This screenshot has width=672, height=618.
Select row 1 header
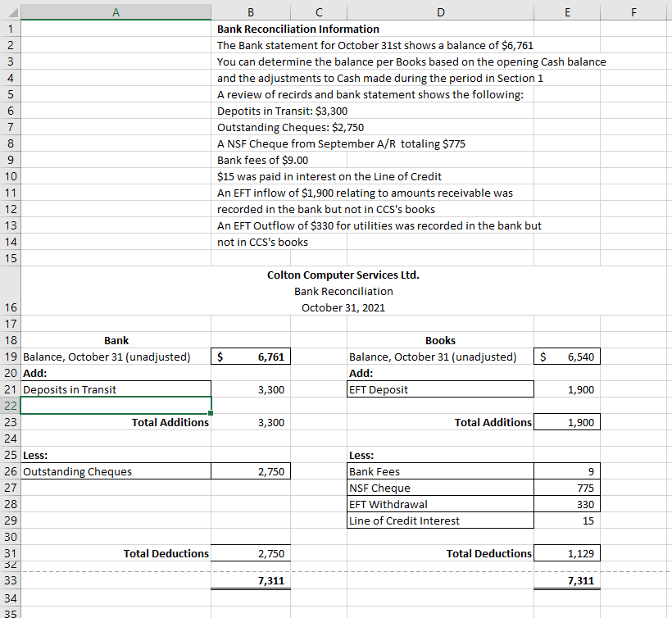tap(9, 29)
